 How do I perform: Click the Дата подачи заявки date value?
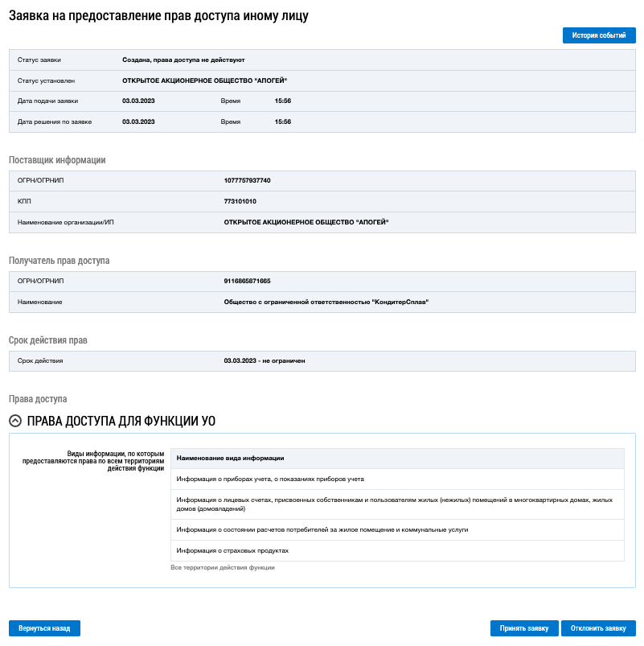pos(138,101)
